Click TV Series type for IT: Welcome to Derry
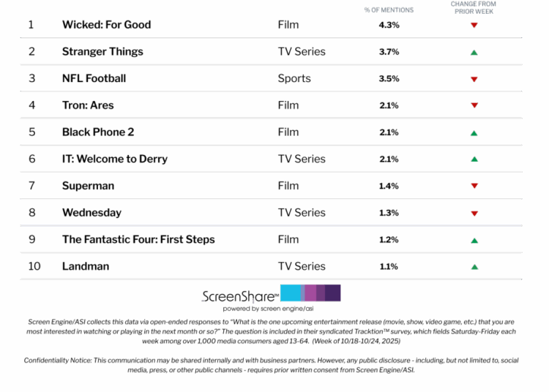Image resolution: width=549 pixels, height=392 pixels. 302,159
